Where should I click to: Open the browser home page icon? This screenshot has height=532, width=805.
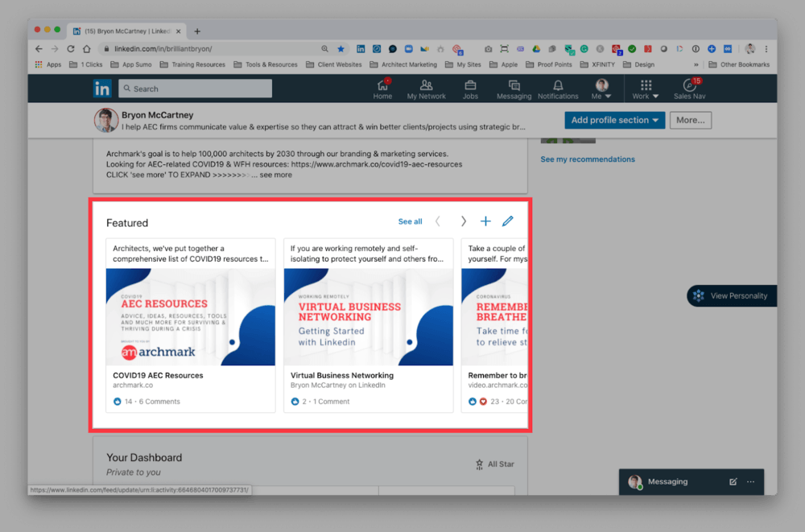point(86,49)
